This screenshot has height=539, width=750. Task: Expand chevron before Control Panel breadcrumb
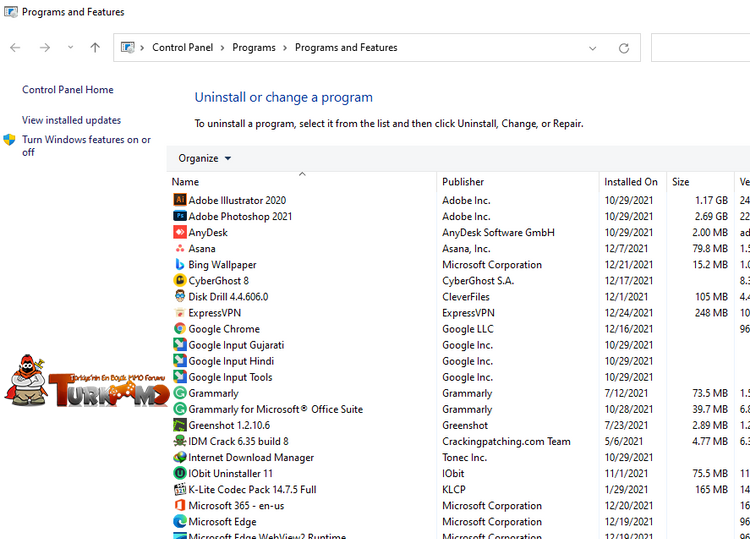(142, 48)
